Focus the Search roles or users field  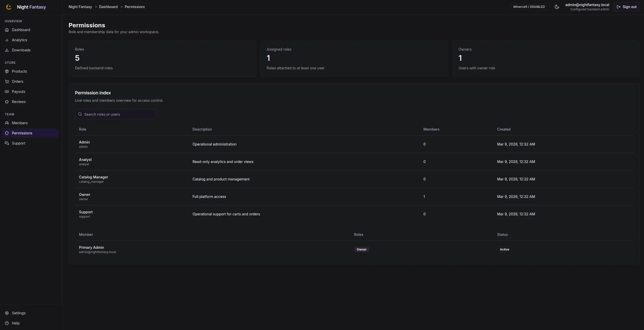(x=115, y=114)
